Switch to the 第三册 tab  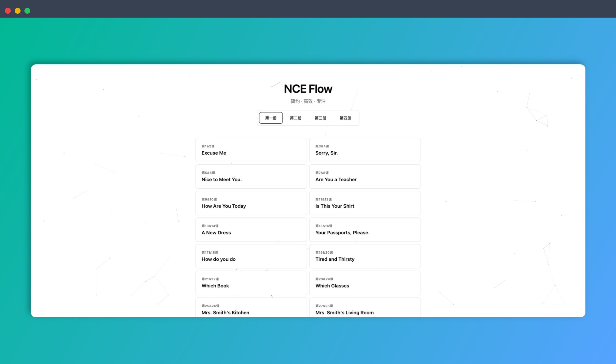click(x=320, y=118)
